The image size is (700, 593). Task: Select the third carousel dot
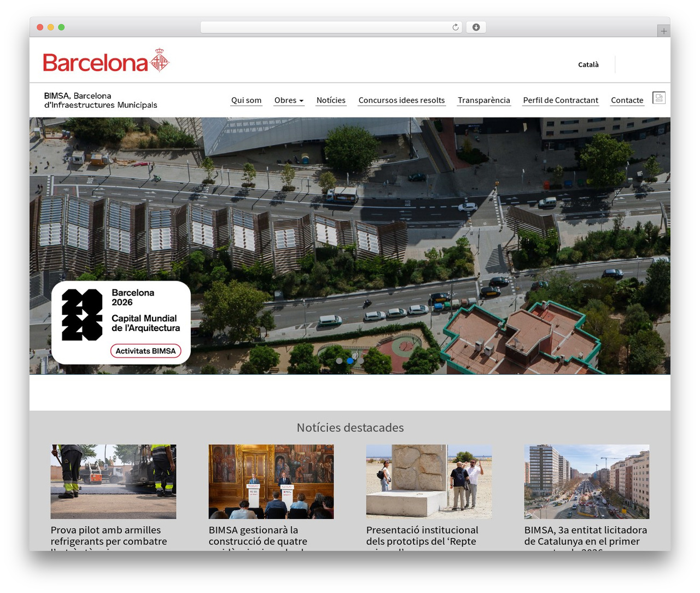coord(361,361)
